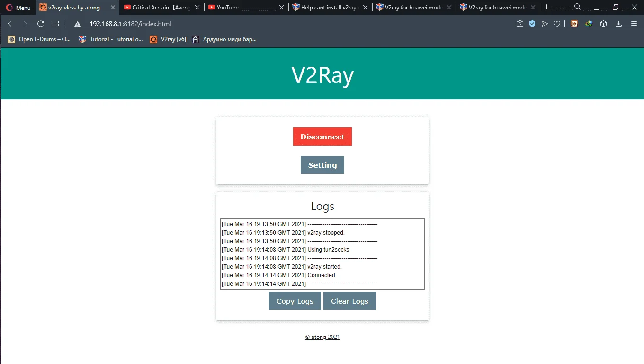This screenshot has width=644, height=364.
Task: Close the v2ray-vless by atong tab
Action: point(113,8)
